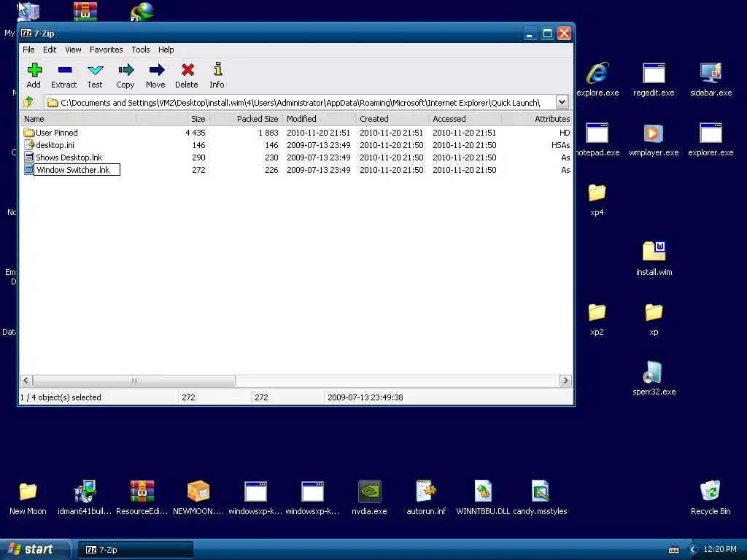The width and height of the screenshot is (747, 560).
Task: Sort by Accessed column header
Action: (x=465, y=119)
